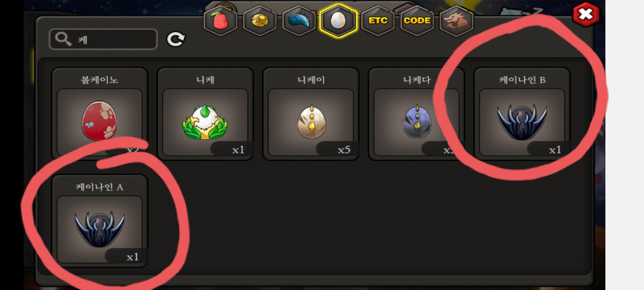Open the red fruit food tab

coord(220,20)
